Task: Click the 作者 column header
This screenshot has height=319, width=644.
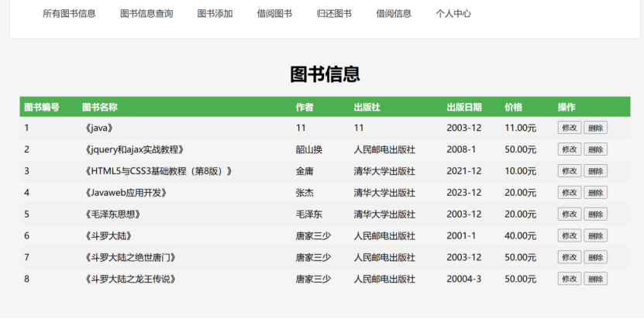Action: (305, 107)
